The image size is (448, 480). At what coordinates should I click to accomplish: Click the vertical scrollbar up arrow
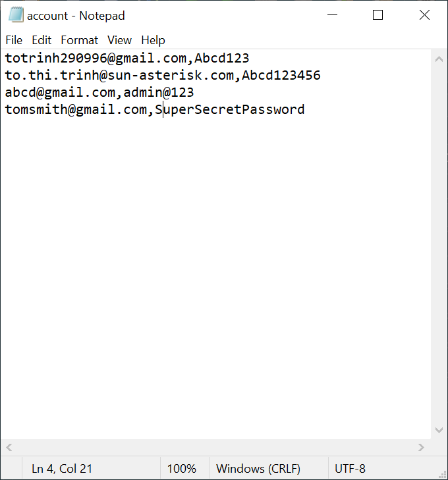(x=439, y=59)
